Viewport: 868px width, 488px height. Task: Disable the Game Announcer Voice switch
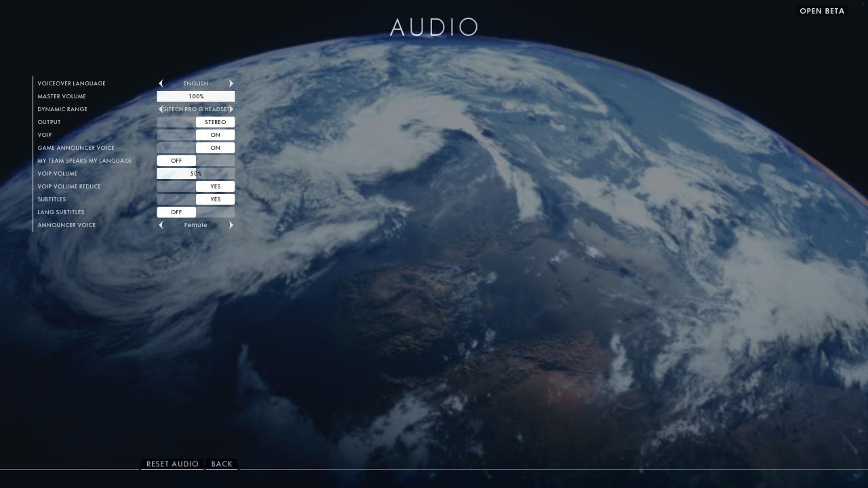pyautogui.click(x=196, y=148)
